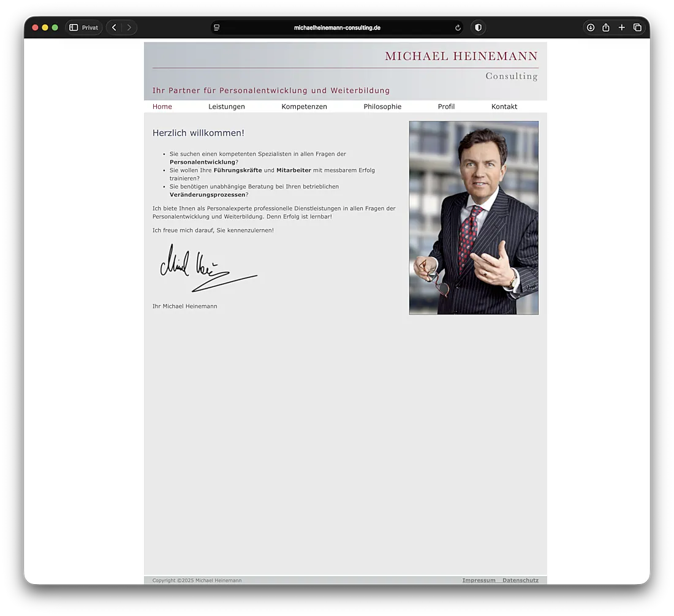Toggle the Safari sidebar icon

pyautogui.click(x=74, y=28)
